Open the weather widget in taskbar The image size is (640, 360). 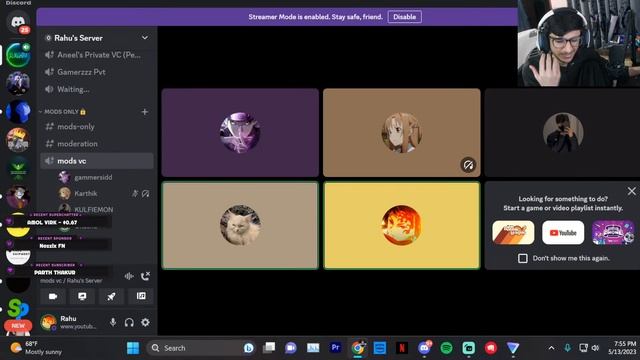tap(36, 348)
